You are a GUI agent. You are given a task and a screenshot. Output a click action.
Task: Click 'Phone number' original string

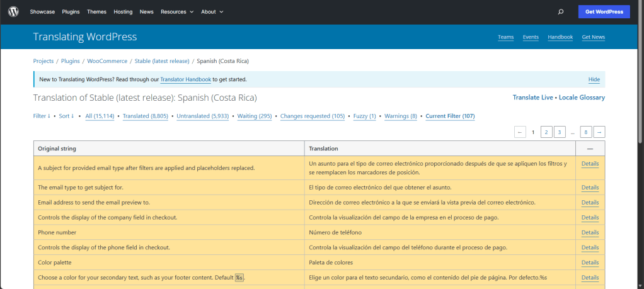pyautogui.click(x=57, y=232)
